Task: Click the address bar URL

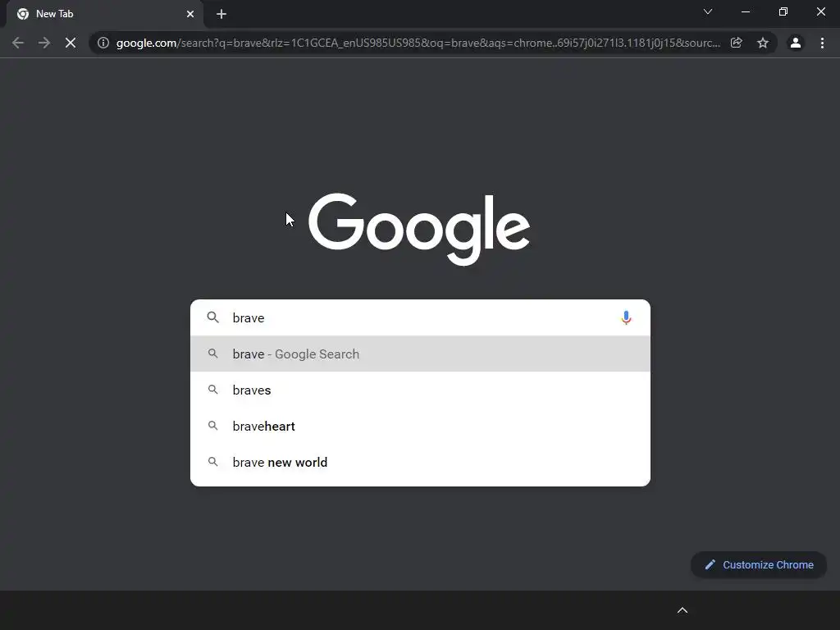Action: click(x=418, y=43)
